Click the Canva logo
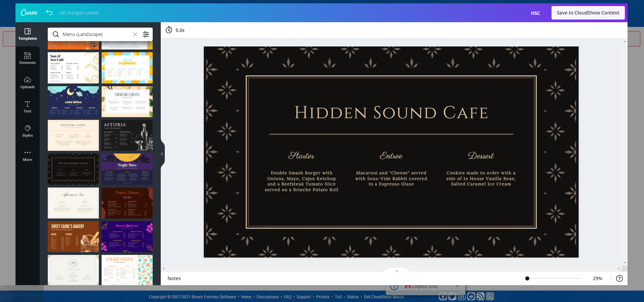The width and height of the screenshot is (644, 302). (x=29, y=13)
